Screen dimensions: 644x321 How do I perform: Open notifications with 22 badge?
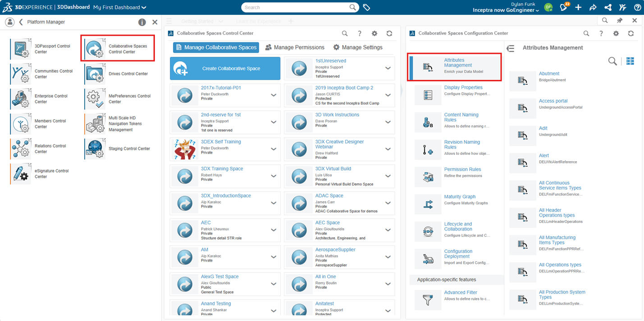coord(564,7)
